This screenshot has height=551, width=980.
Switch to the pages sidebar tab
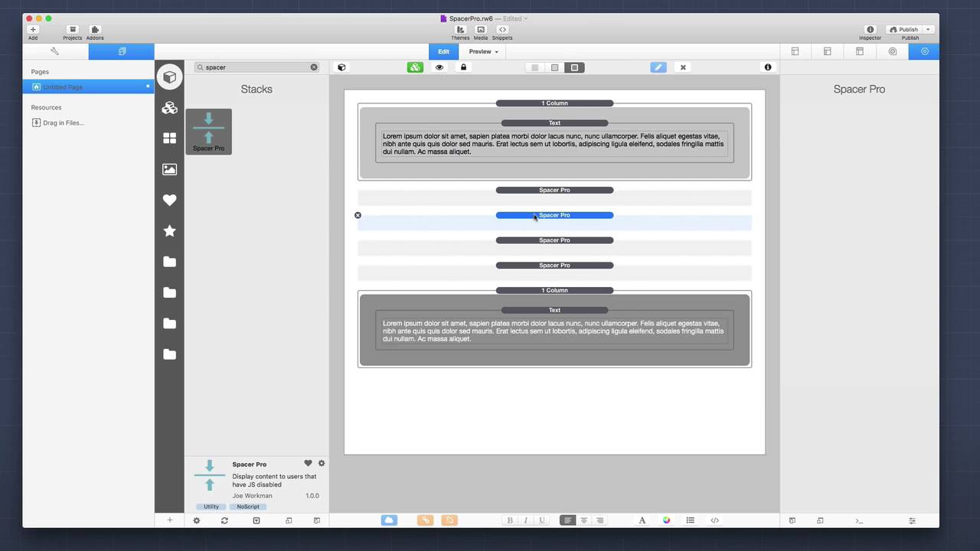[122, 51]
